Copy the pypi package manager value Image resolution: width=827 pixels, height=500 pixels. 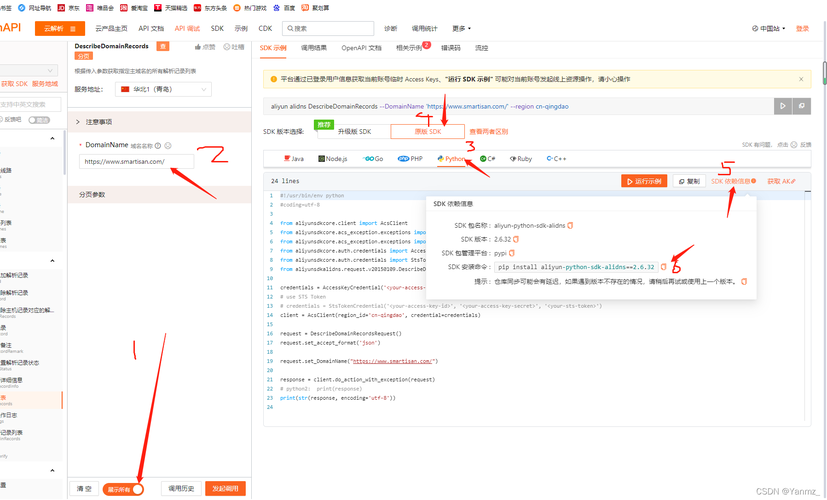pos(512,253)
